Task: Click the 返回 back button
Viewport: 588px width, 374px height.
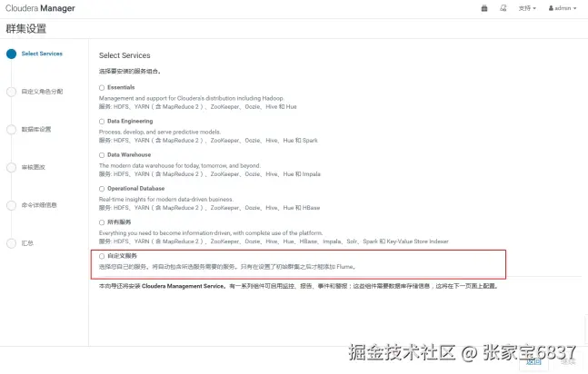Action: click(x=533, y=361)
